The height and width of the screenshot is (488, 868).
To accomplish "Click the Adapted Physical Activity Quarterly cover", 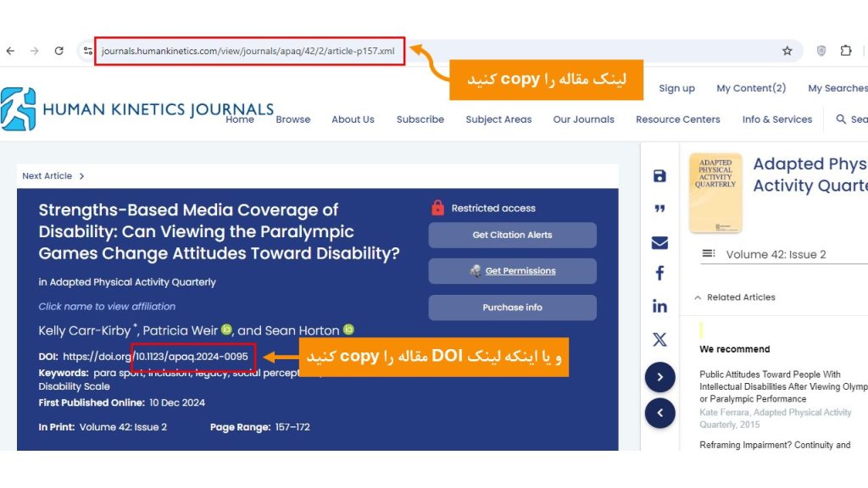I will [x=715, y=193].
